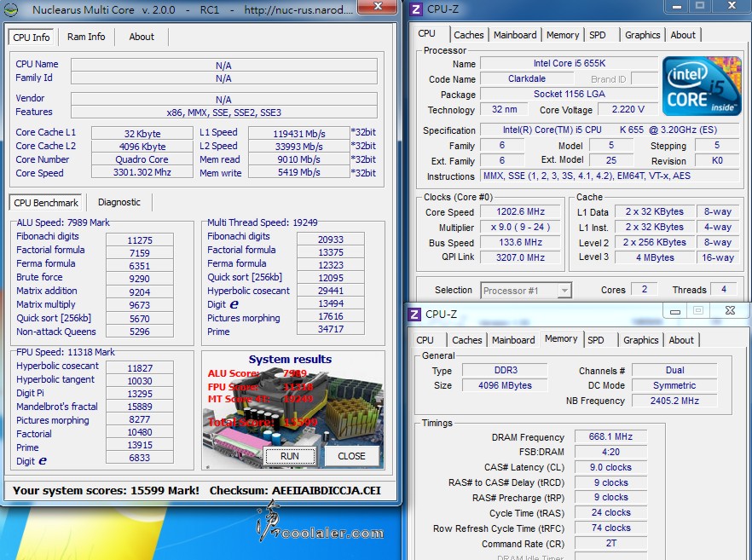Click the Mandelbrot's fractal score 15889
Viewport: 752px width, 560px height.
140,407
